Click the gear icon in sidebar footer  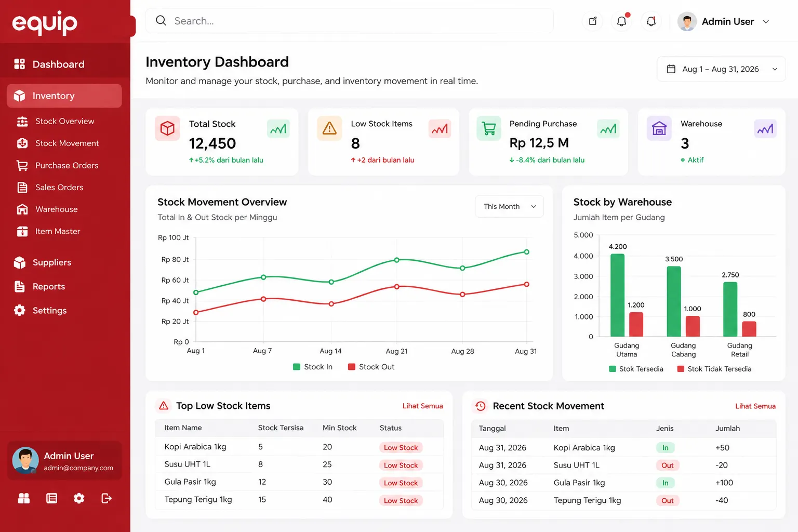tap(79, 498)
